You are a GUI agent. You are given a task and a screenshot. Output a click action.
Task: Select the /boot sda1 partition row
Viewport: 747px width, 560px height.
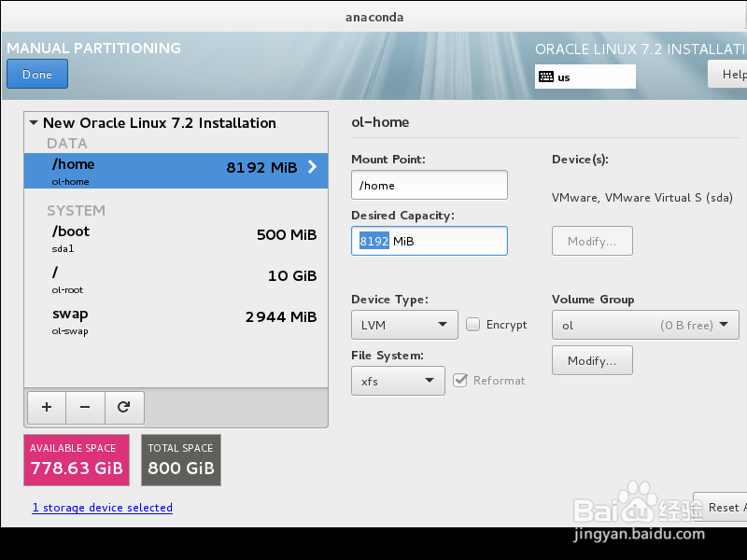pos(176,239)
